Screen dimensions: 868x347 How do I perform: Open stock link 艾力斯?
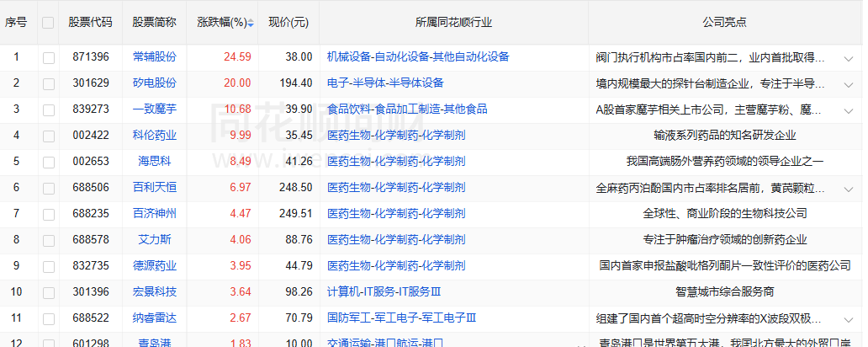[x=155, y=239]
